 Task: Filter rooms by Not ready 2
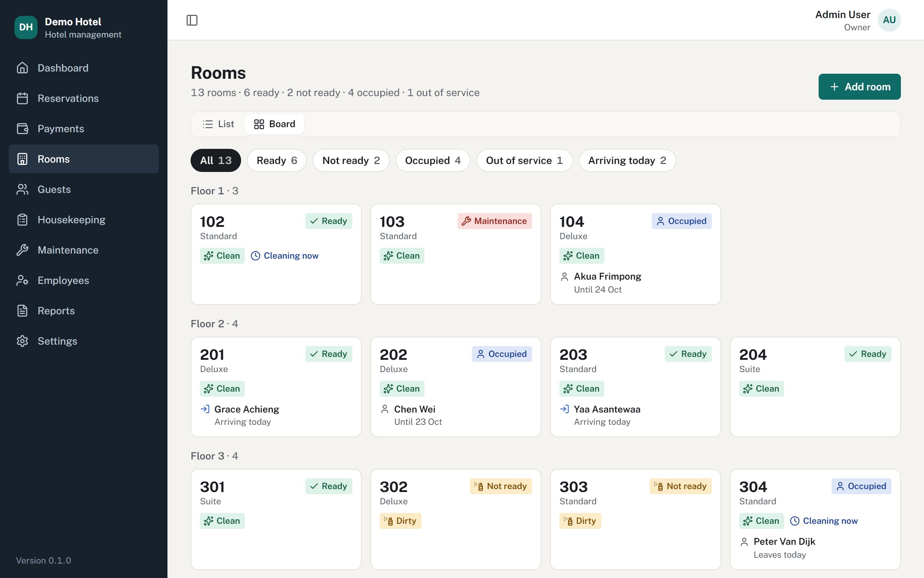point(351,160)
